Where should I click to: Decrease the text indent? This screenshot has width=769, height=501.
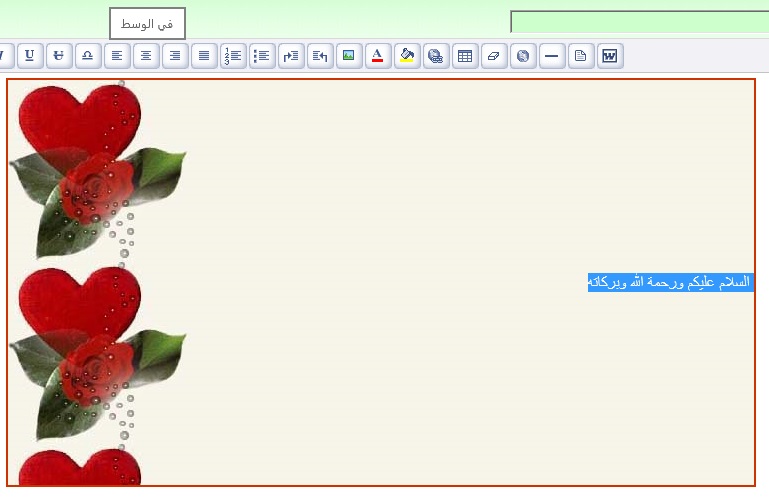[320, 56]
